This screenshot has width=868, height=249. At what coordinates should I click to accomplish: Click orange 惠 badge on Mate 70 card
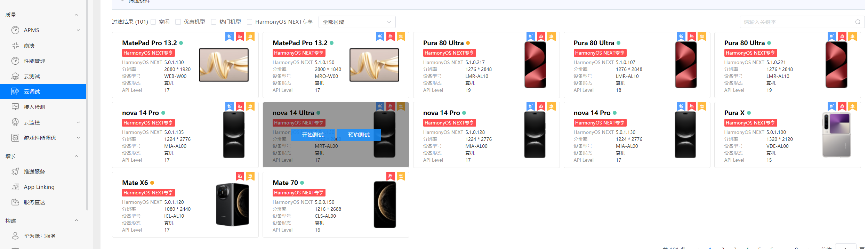pos(401,176)
